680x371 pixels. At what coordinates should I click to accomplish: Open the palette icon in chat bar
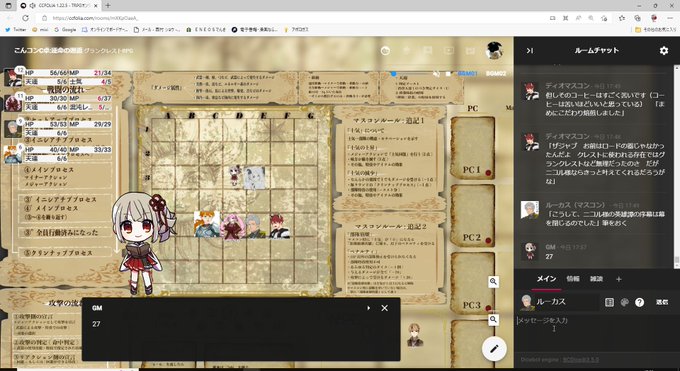(624, 302)
